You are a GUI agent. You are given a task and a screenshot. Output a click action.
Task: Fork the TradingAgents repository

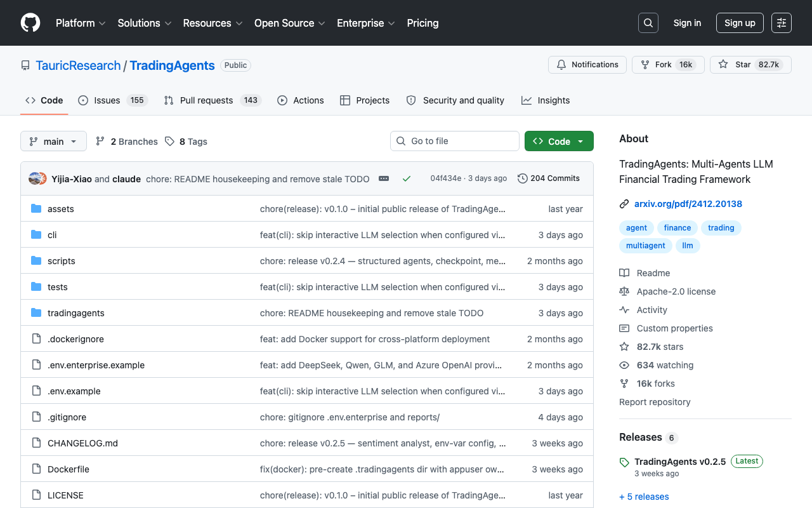[668, 65]
